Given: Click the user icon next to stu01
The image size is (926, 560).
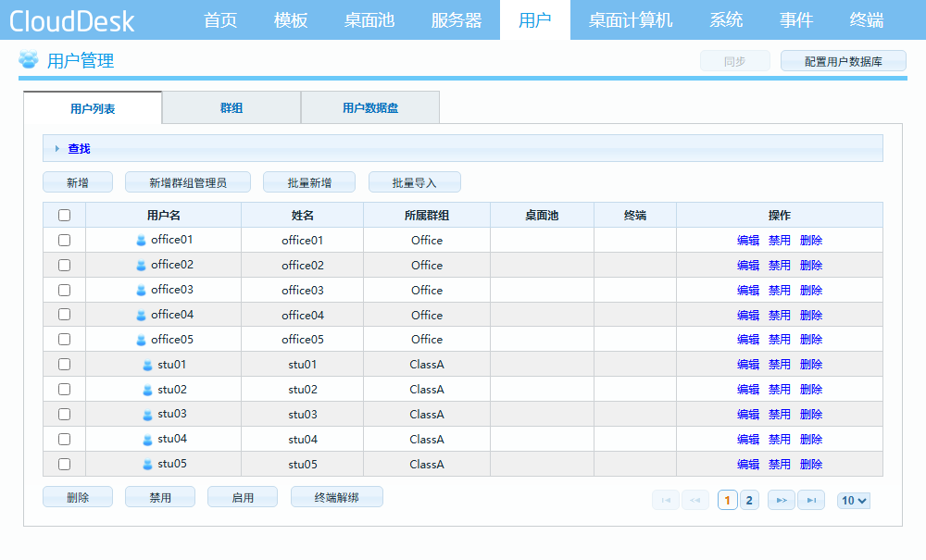Looking at the screenshot, I should click(x=147, y=366).
